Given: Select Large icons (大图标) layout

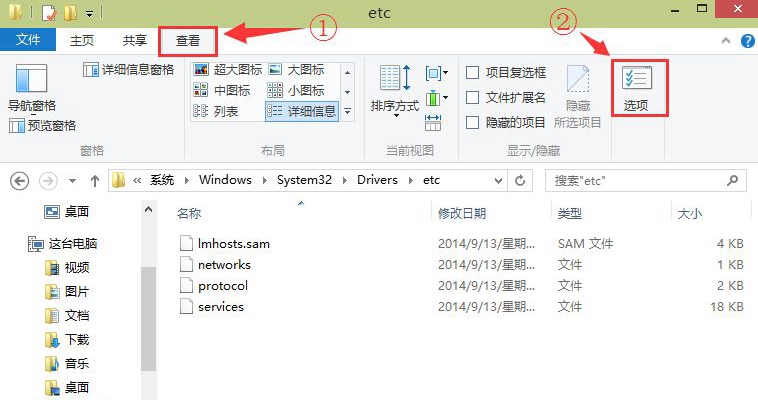Looking at the screenshot, I should (x=296, y=70).
